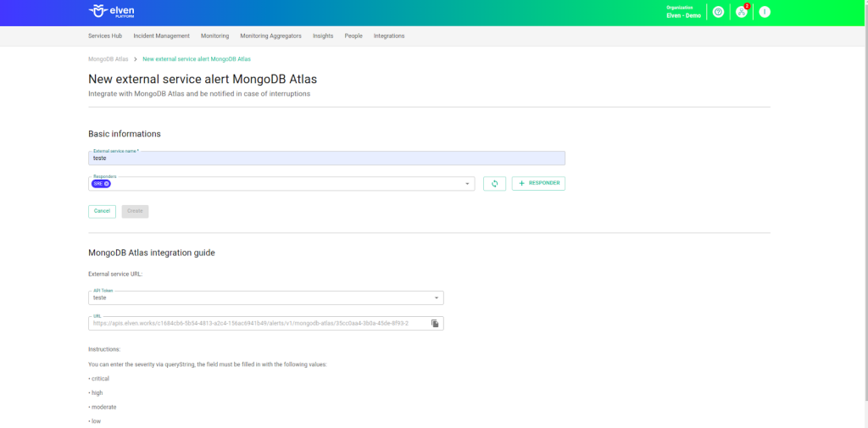Open the notifications icon with red badge
The image size is (868, 428).
tap(742, 12)
